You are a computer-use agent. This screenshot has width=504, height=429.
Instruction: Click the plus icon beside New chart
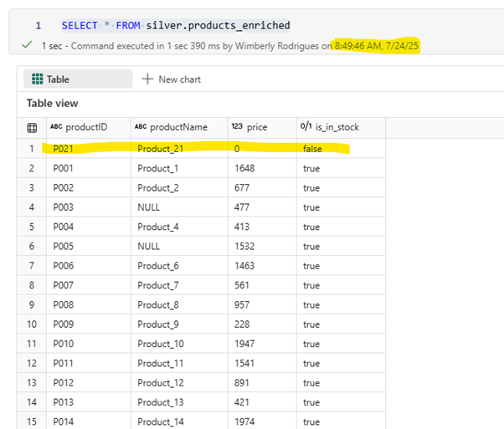[147, 79]
